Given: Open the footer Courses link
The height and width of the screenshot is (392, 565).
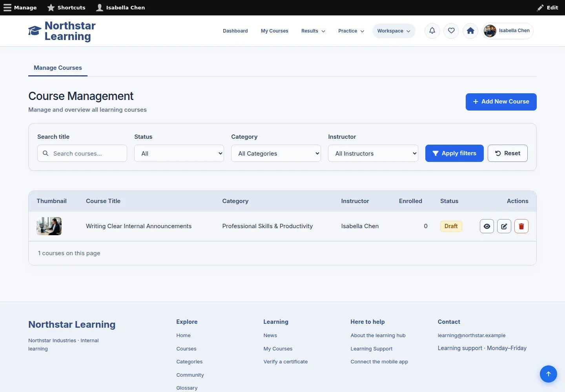Looking at the screenshot, I should tap(186, 349).
